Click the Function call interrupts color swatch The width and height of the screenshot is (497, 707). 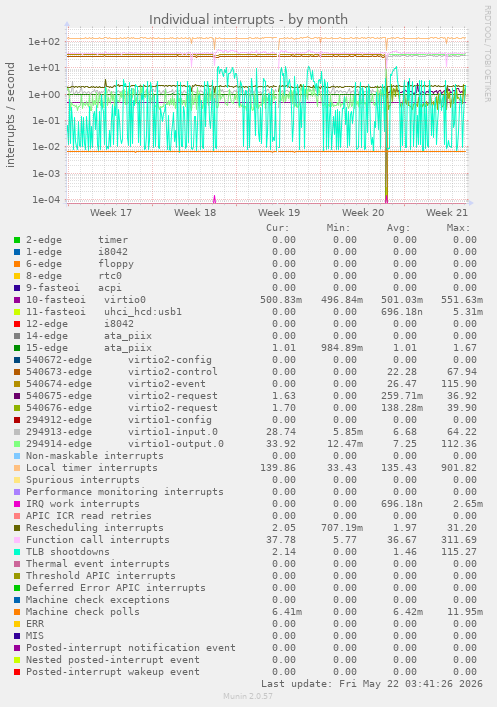[17, 540]
